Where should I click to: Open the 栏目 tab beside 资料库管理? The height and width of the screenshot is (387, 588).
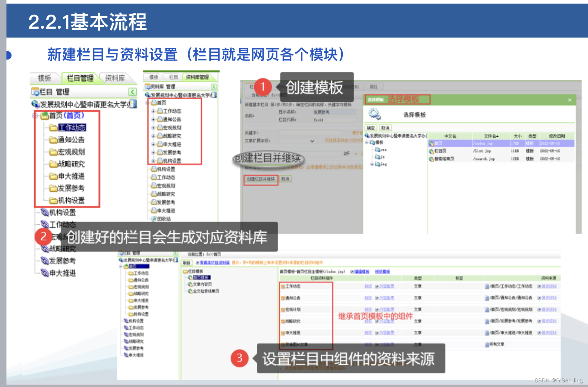(174, 77)
